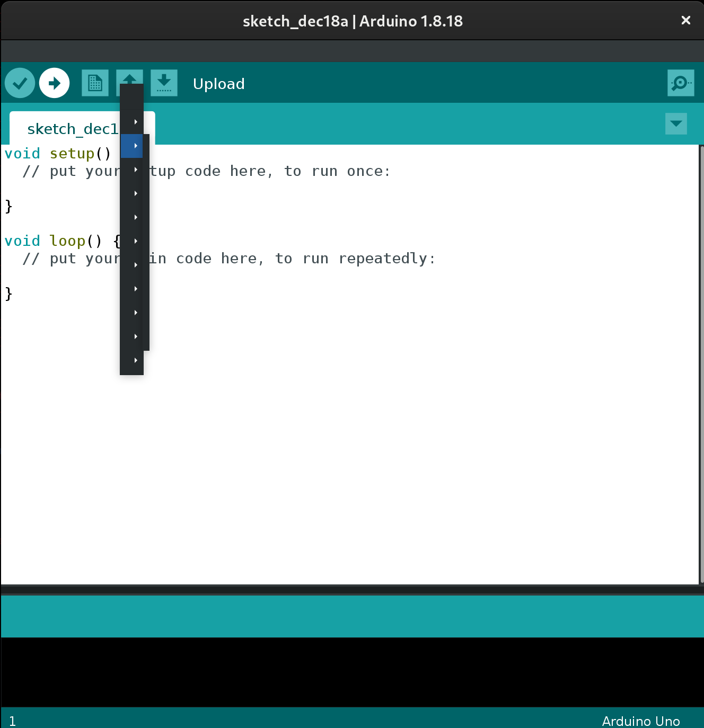The width and height of the screenshot is (704, 728).
Task: Click the "Arduino Uno" board status text
Action: [x=641, y=721]
